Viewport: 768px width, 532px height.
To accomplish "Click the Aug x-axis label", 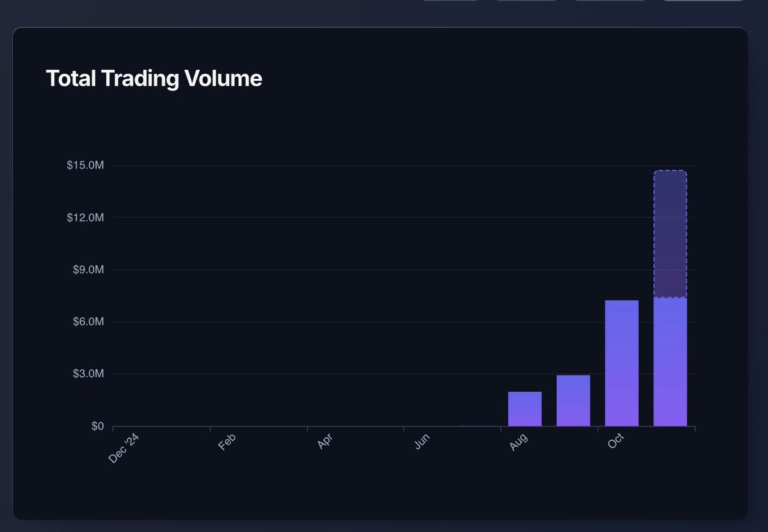I will pyautogui.click(x=519, y=442).
